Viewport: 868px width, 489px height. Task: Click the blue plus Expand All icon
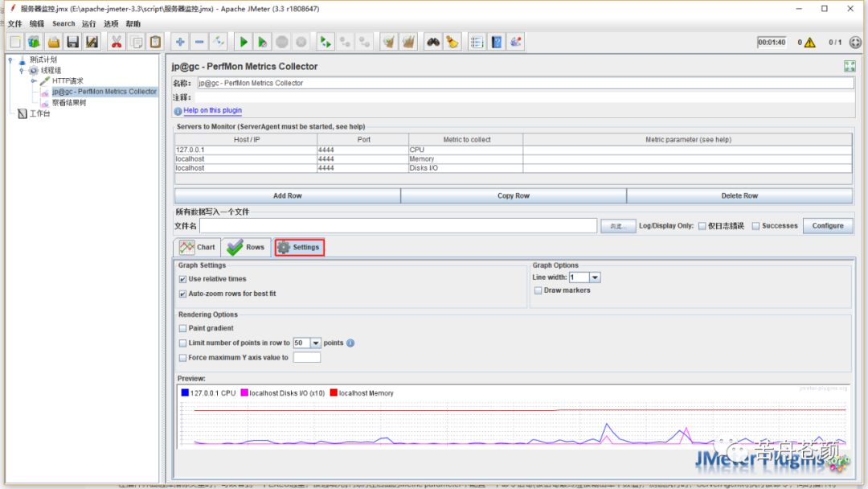(180, 42)
